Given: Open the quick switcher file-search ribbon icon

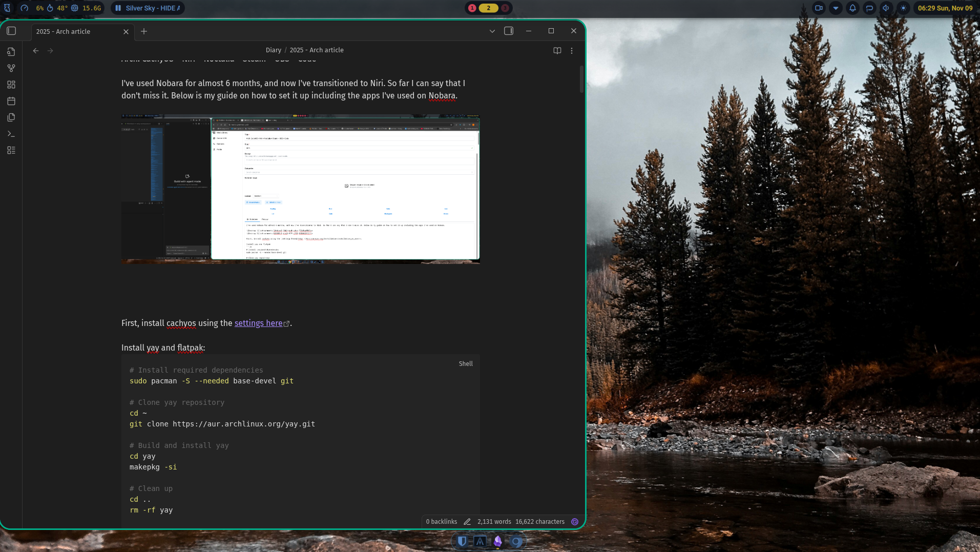Looking at the screenshot, I should (x=11, y=52).
